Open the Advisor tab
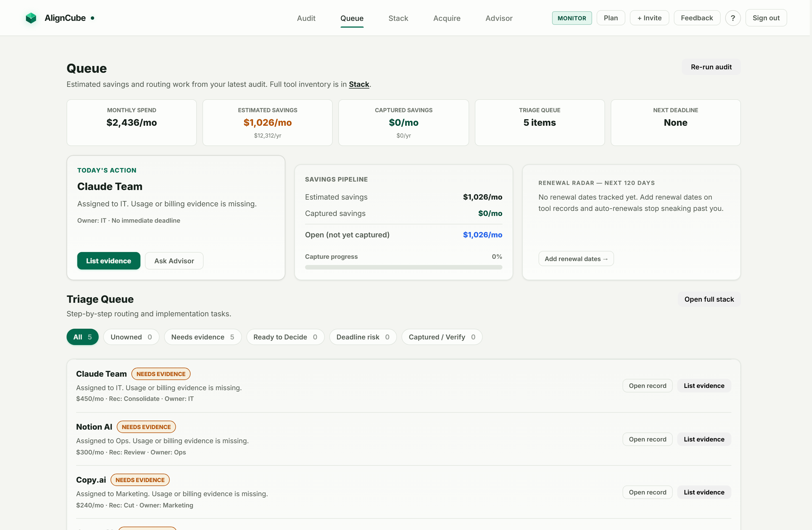812x530 pixels. [499, 18]
